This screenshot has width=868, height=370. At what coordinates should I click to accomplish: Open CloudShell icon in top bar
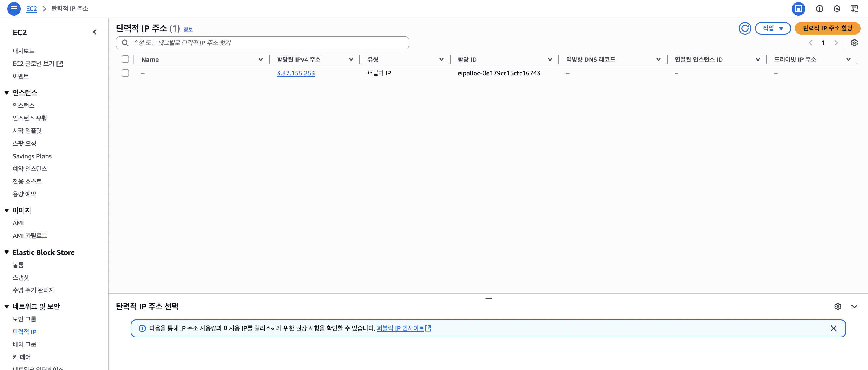pos(854,9)
